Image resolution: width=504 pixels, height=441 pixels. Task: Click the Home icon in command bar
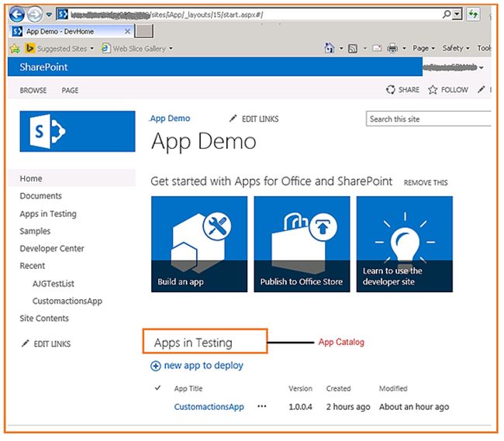tap(329, 48)
